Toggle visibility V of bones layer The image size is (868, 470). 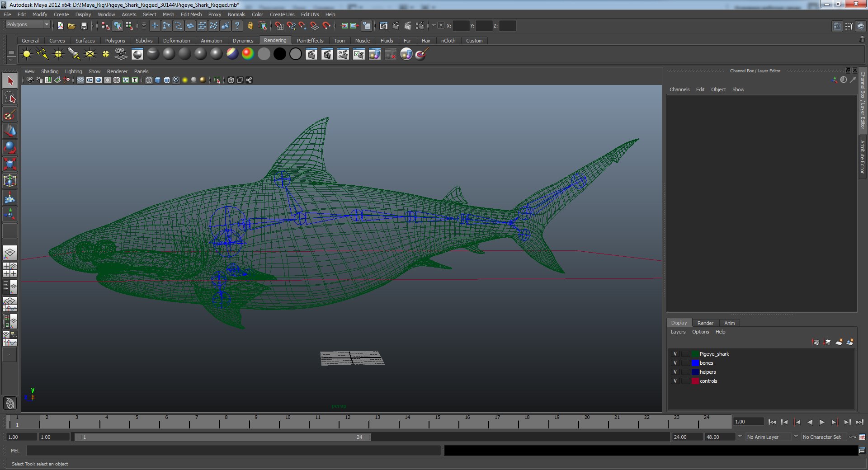pyautogui.click(x=675, y=363)
